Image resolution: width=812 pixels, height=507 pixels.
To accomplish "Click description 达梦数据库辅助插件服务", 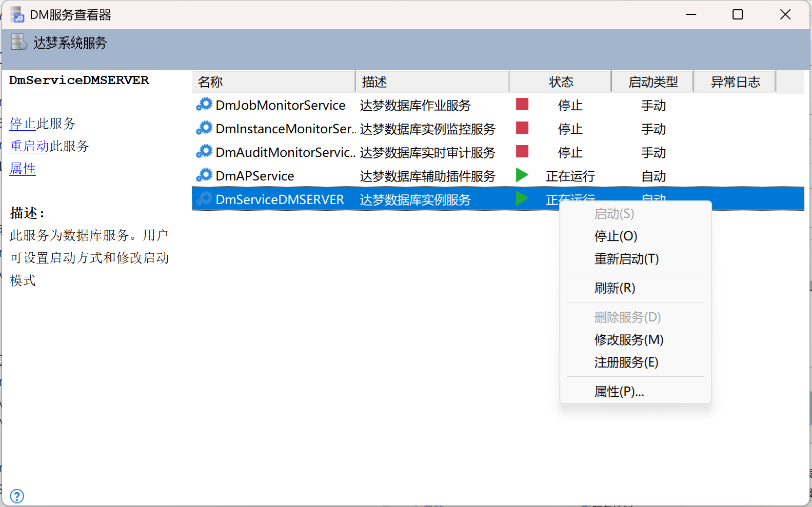I will pos(428,176).
